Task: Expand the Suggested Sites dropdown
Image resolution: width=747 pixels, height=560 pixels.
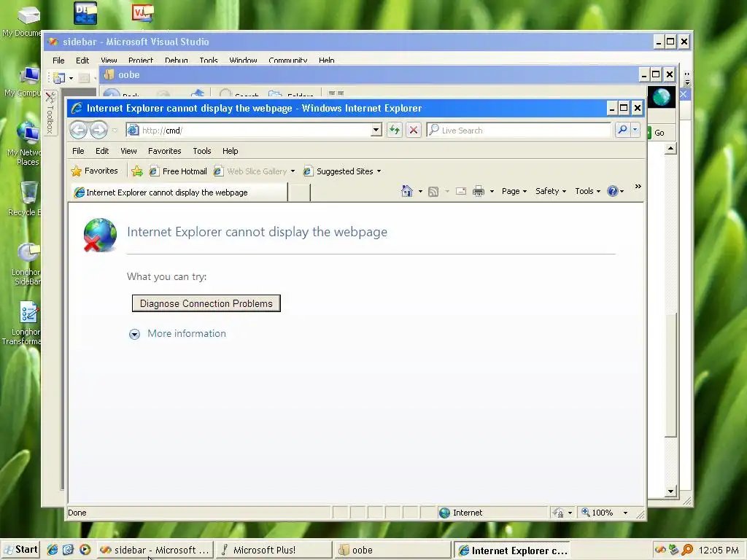Action: (x=379, y=171)
